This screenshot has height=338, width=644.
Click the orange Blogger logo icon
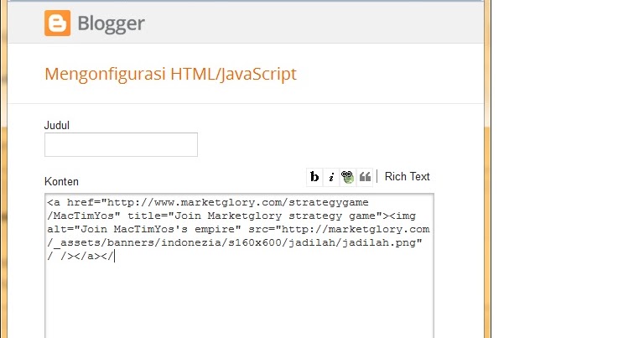(x=58, y=23)
